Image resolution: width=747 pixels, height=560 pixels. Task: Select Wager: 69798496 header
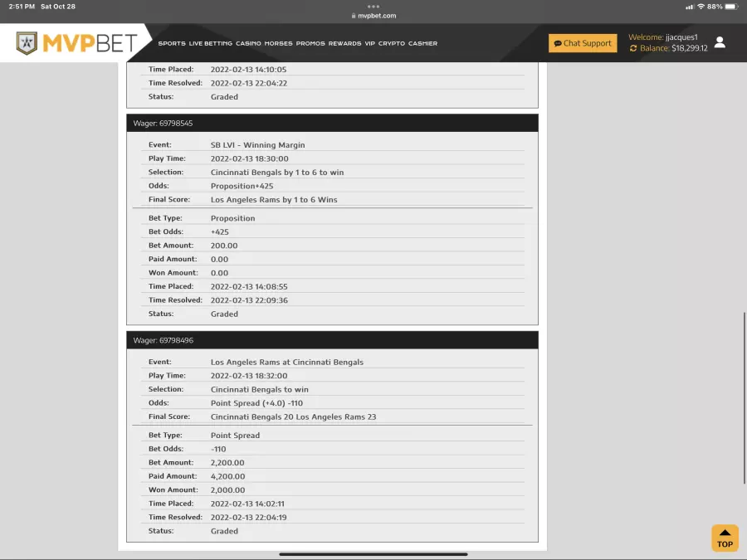(332, 340)
